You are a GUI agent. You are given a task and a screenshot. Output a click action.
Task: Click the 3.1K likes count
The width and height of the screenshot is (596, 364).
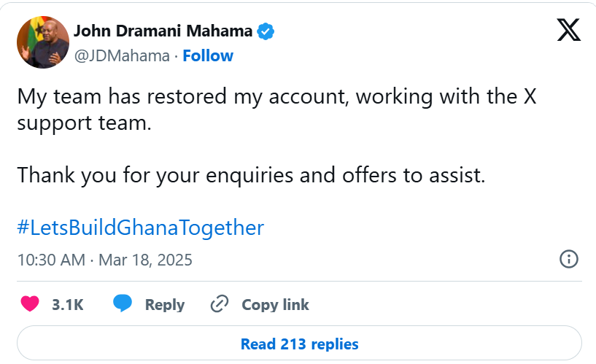[68, 305]
